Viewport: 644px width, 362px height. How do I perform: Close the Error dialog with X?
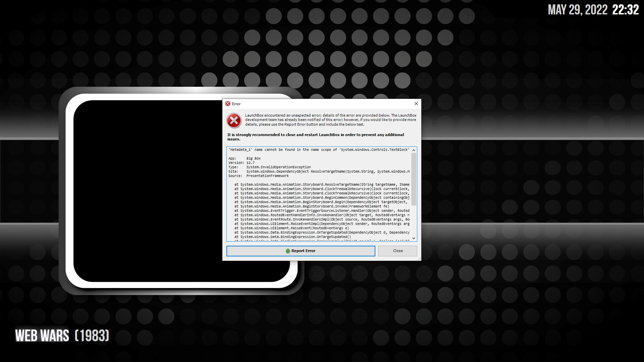click(x=416, y=104)
